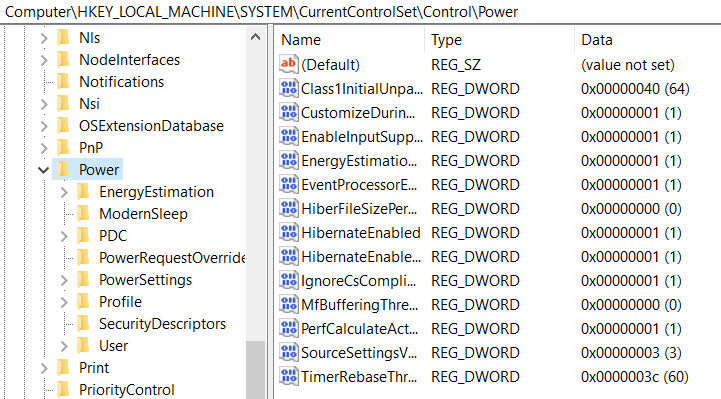Click the NodeInterfaces folder icon
The width and height of the screenshot is (721, 399).
(63, 60)
